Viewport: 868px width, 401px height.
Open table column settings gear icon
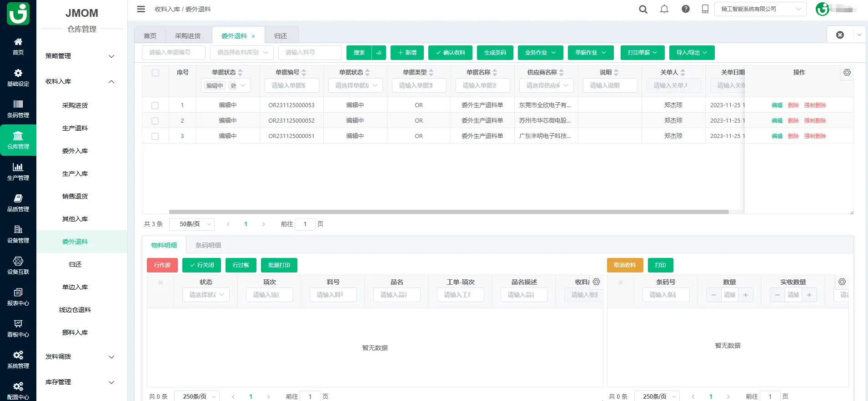(847, 73)
